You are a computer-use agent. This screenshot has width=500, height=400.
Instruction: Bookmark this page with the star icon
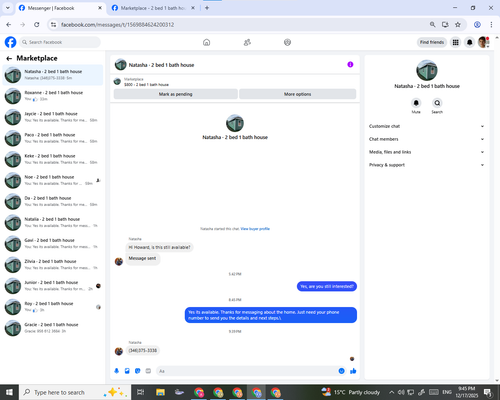(x=458, y=25)
